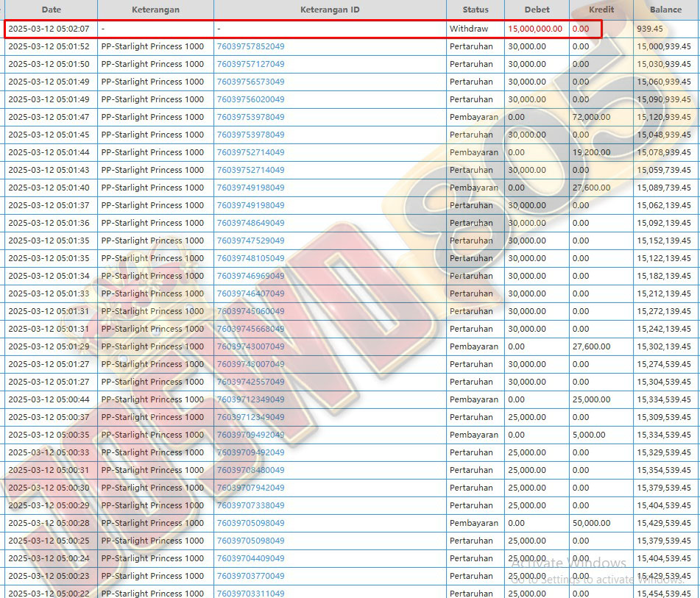Image resolution: width=700 pixels, height=598 pixels.
Task: Open bet detail link 76039756020049
Action: tap(250, 99)
